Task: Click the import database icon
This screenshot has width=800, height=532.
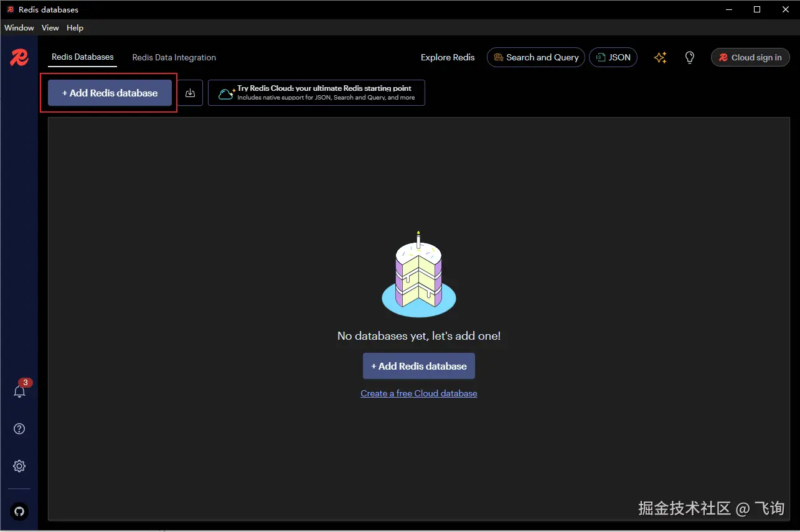Action: tap(191, 93)
